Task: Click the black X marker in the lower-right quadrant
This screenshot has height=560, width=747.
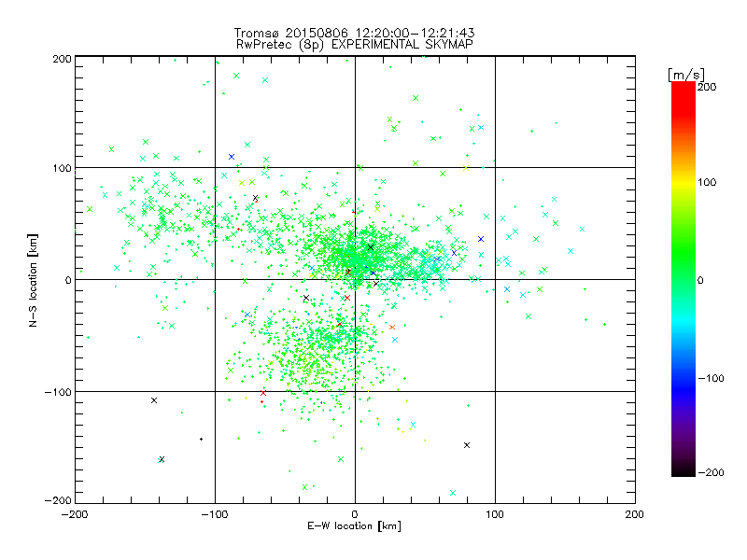Action: [x=467, y=445]
